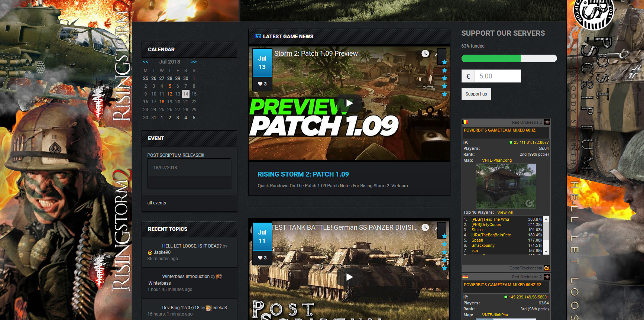This screenshot has width=644, height=320.
Task: Click scroll up arrow in top players list
Action: coord(546,219)
